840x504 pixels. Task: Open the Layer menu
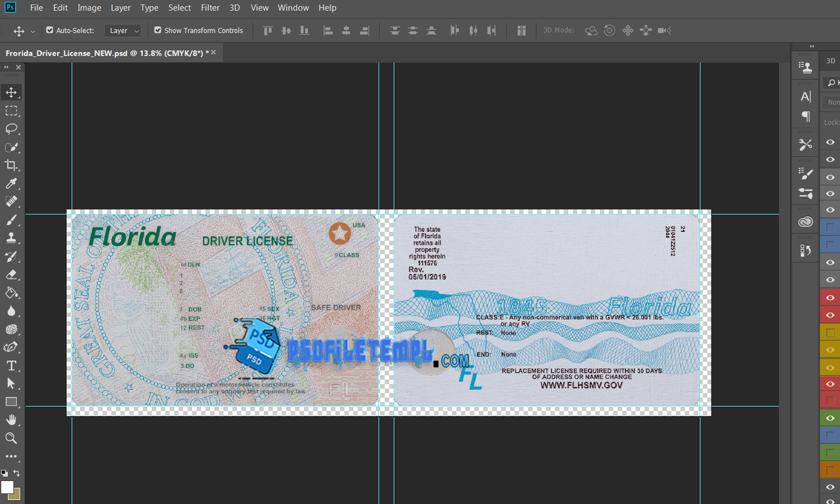(121, 8)
